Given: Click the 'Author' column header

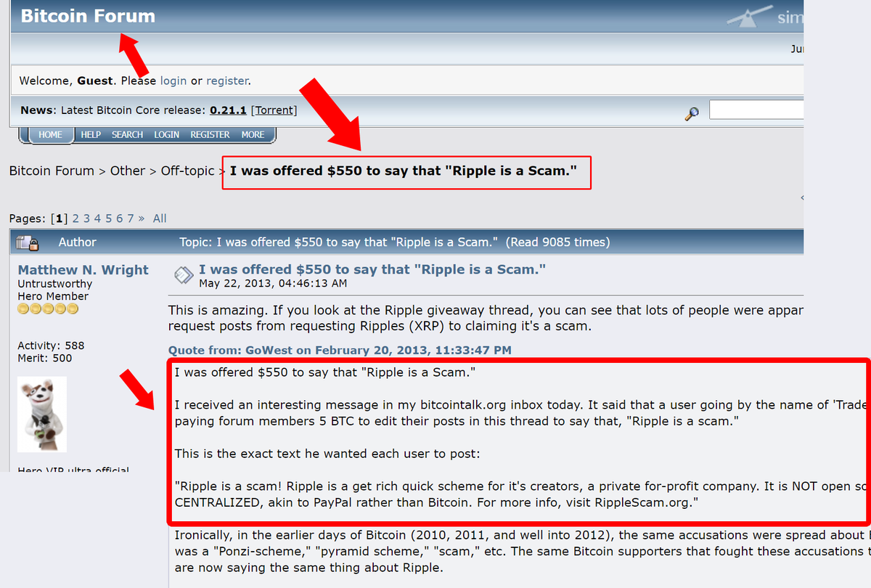Looking at the screenshot, I should [x=78, y=242].
